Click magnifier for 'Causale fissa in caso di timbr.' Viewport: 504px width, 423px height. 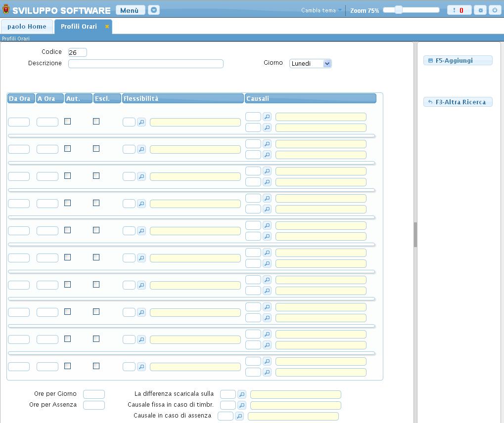click(x=242, y=405)
